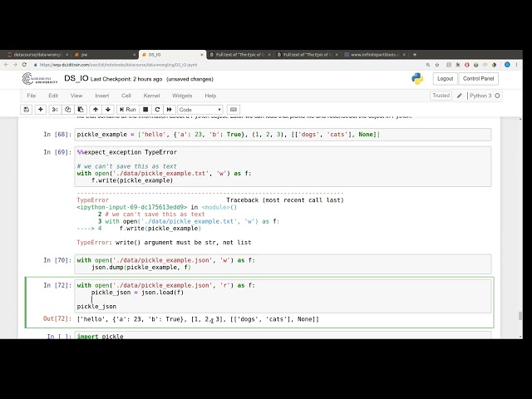Viewport: 532px width, 399px height.
Task: Click the scrollbar up arrow
Action: point(520,119)
